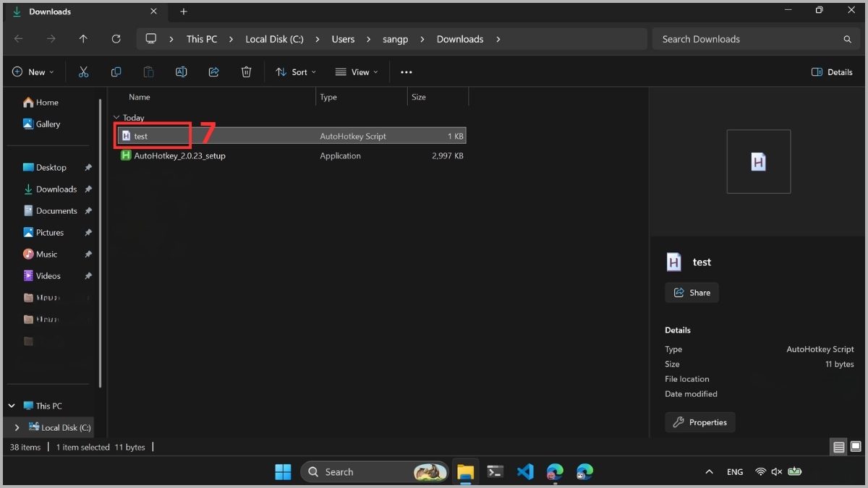The height and width of the screenshot is (488, 868).
Task: Click Local Disk (C:) breadcrumb
Action: (274, 39)
